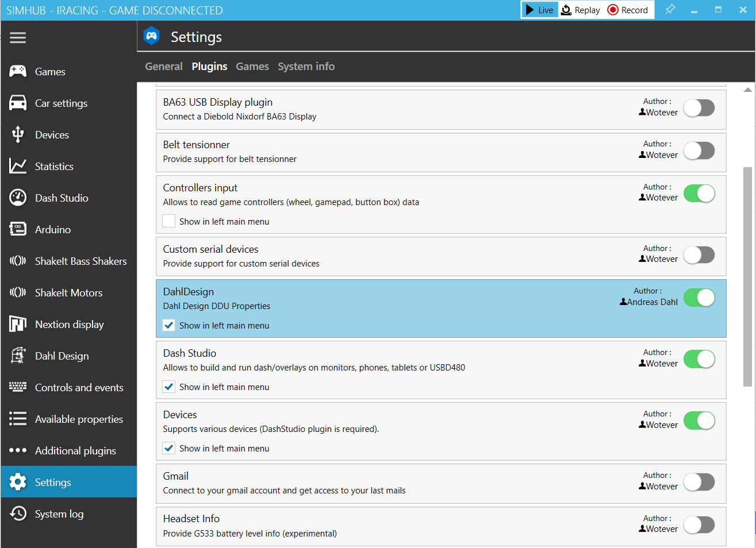Open Devices using the USB icon

(18, 134)
